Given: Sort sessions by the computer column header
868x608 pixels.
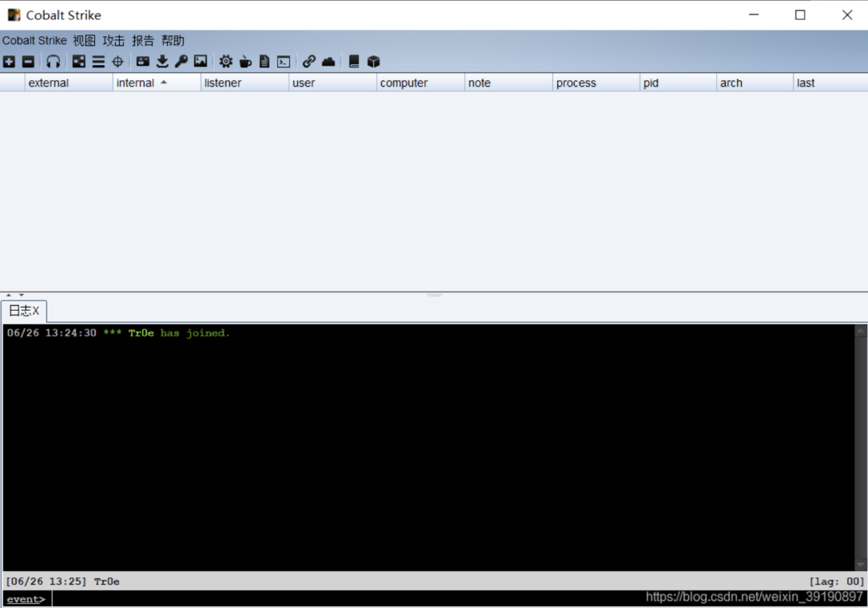Looking at the screenshot, I should click(420, 83).
